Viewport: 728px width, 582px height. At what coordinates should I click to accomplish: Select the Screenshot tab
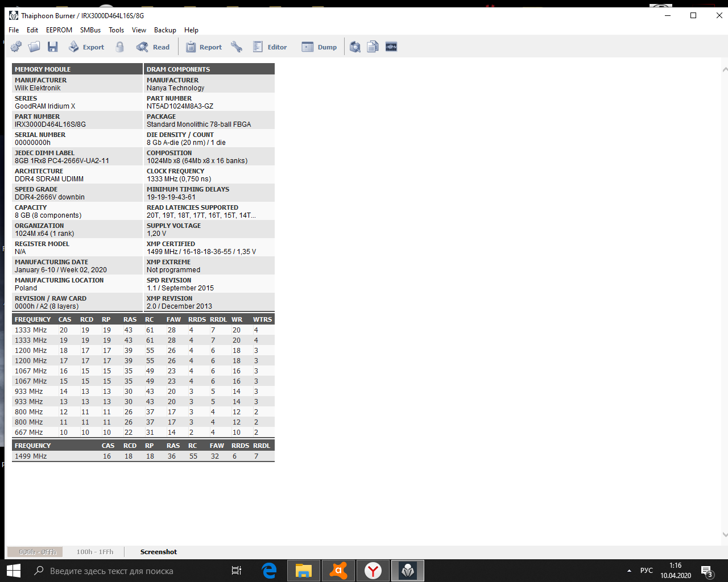click(159, 552)
